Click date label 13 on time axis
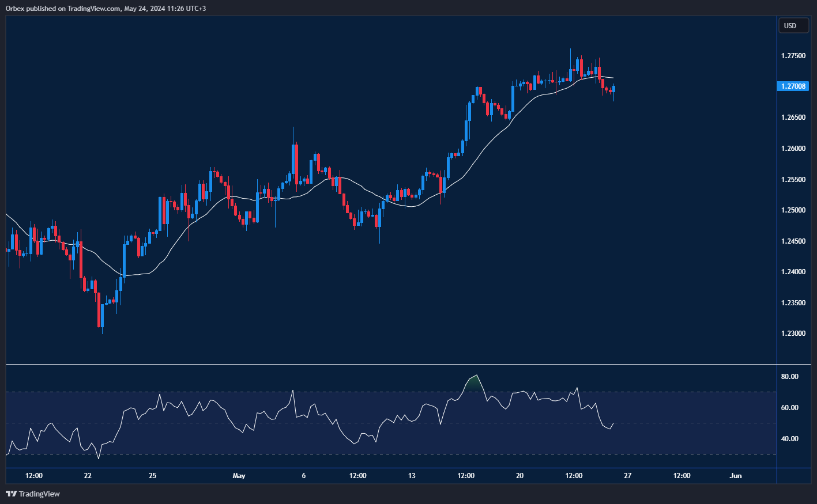817x504 pixels. pos(412,476)
